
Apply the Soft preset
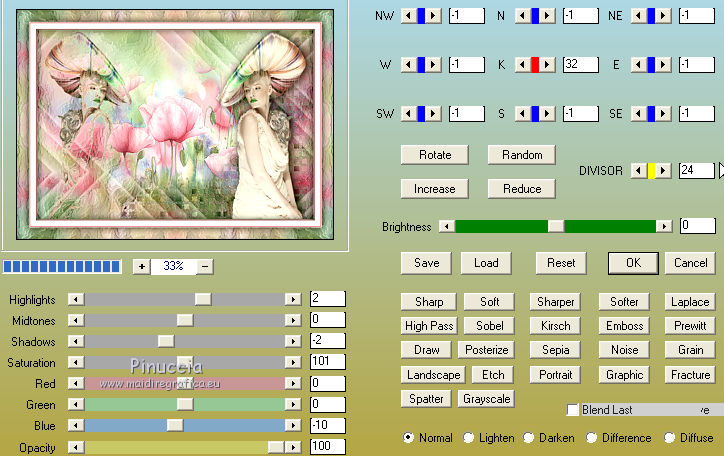489,302
